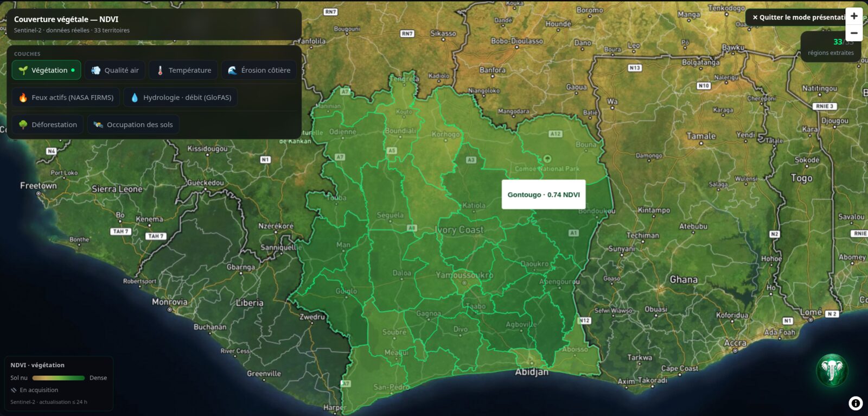Image resolution: width=868 pixels, height=416 pixels.
Task: Activate the Occupation des sols layer
Action: (x=133, y=124)
